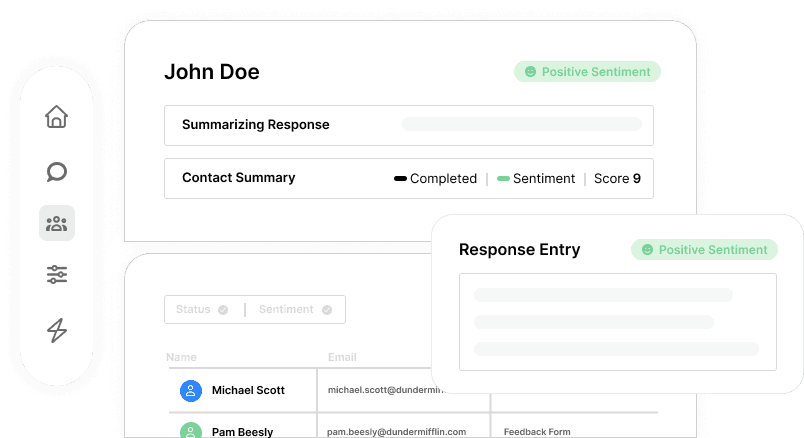Click inside the Response Entry text box

(x=617, y=322)
